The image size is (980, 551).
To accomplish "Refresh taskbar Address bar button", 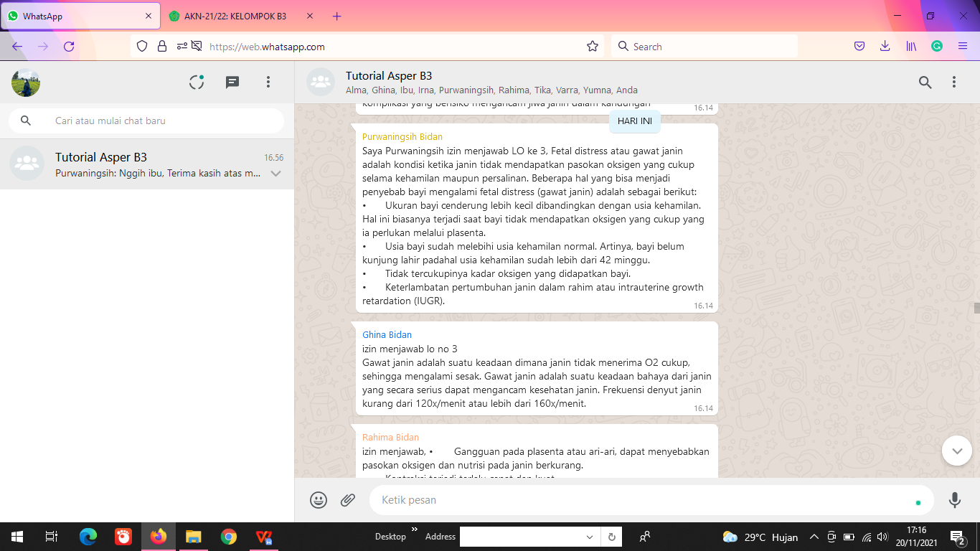I will pyautogui.click(x=612, y=537).
